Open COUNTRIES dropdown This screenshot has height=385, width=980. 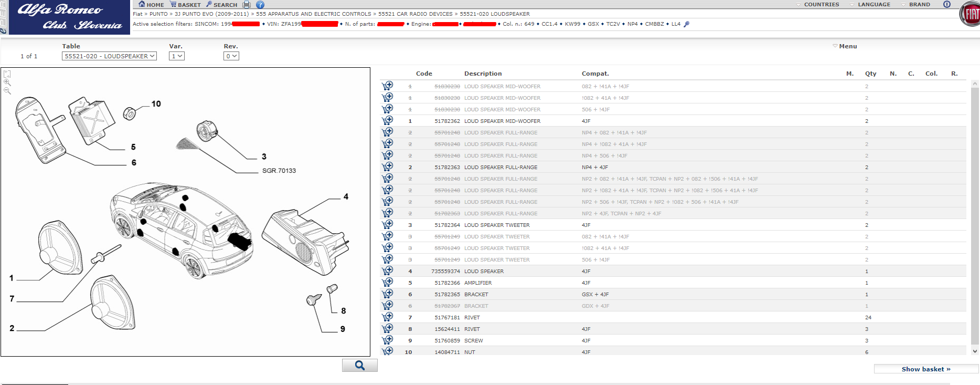click(x=817, y=4)
